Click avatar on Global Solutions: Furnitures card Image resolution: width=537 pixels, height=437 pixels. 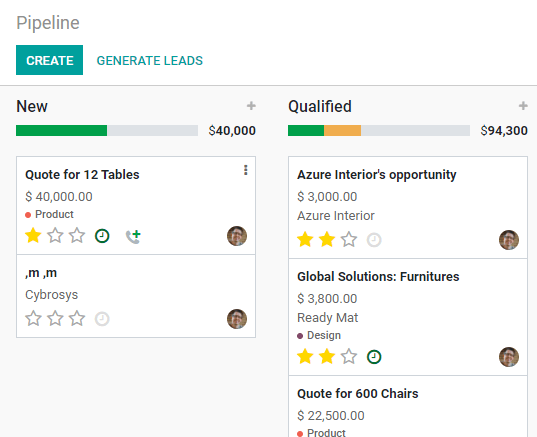(x=509, y=357)
